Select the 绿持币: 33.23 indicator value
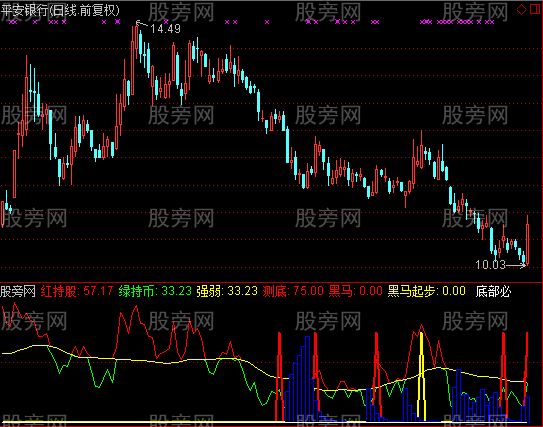 click(155, 291)
